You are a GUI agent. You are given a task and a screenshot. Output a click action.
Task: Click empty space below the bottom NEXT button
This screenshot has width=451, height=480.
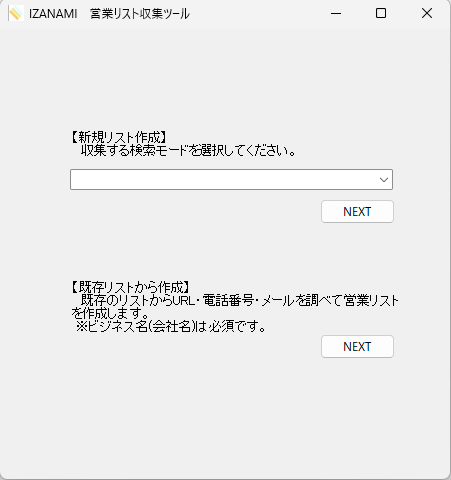click(225, 417)
